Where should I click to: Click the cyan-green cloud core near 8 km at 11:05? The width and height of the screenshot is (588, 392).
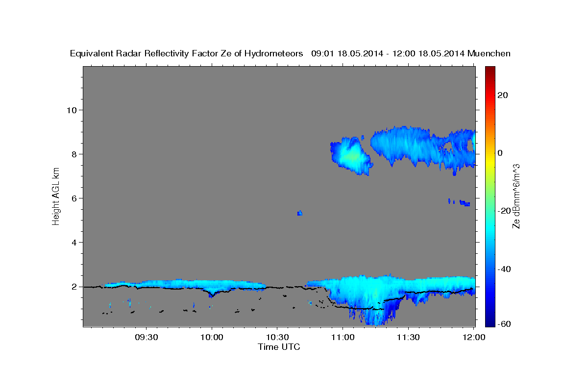pyautogui.click(x=352, y=157)
